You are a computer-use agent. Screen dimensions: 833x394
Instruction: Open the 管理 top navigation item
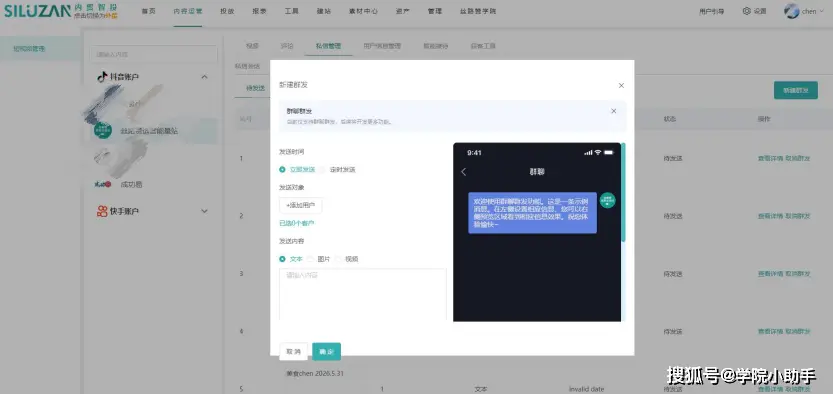click(x=435, y=11)
